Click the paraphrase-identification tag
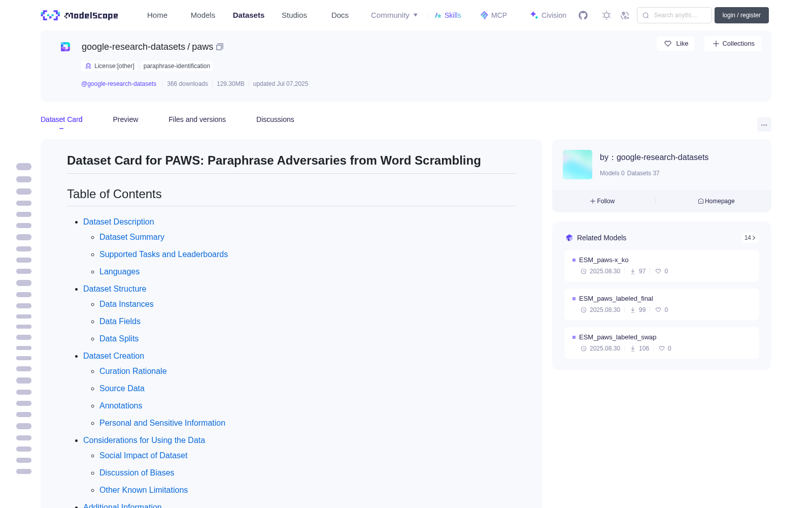This screenshot has height=508, width=812. [177, 66]
